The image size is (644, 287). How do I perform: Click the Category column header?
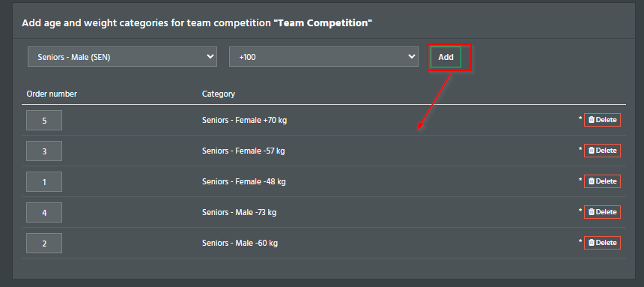(x=219, y=94)
